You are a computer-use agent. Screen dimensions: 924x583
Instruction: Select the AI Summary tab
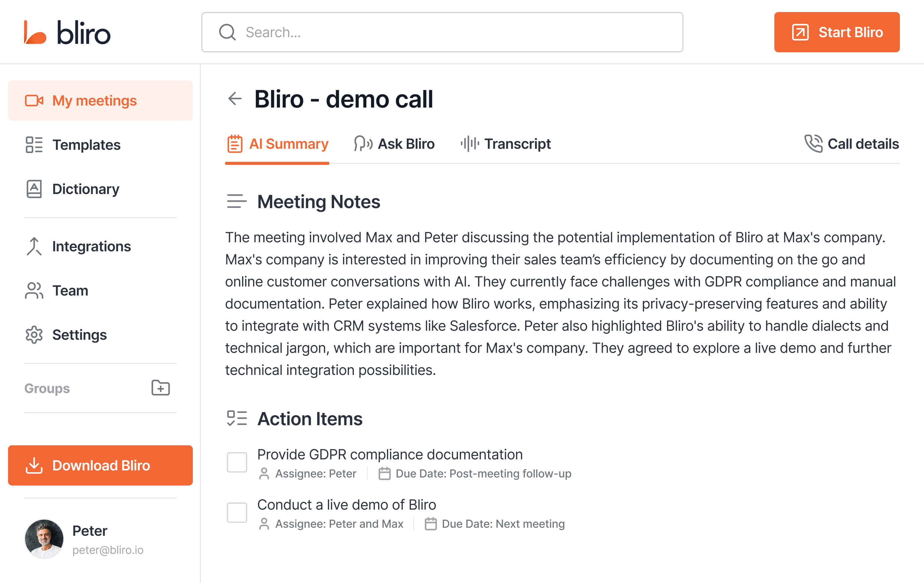[x=277, y=144]
